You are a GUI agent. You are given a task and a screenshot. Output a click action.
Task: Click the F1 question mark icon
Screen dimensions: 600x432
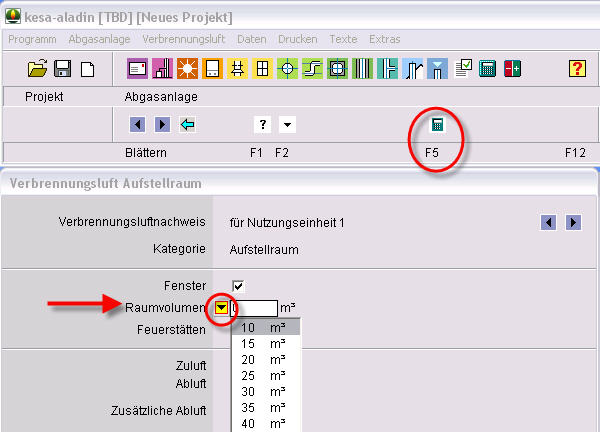coord(263,125)
